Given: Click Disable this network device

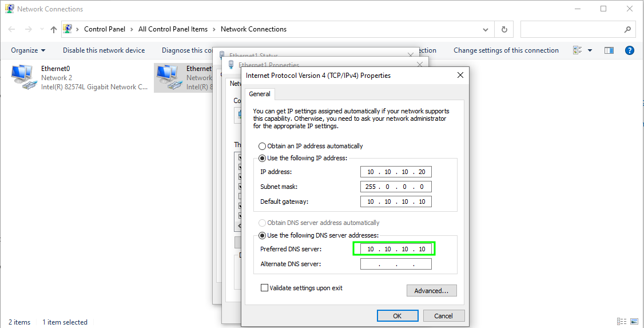Looking at the screenshot, I should point(104,50).
